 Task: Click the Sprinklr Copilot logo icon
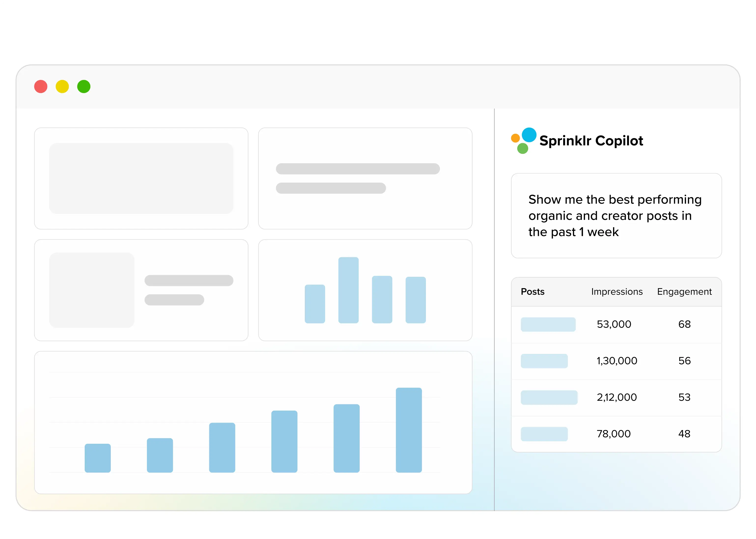point(524,140)
